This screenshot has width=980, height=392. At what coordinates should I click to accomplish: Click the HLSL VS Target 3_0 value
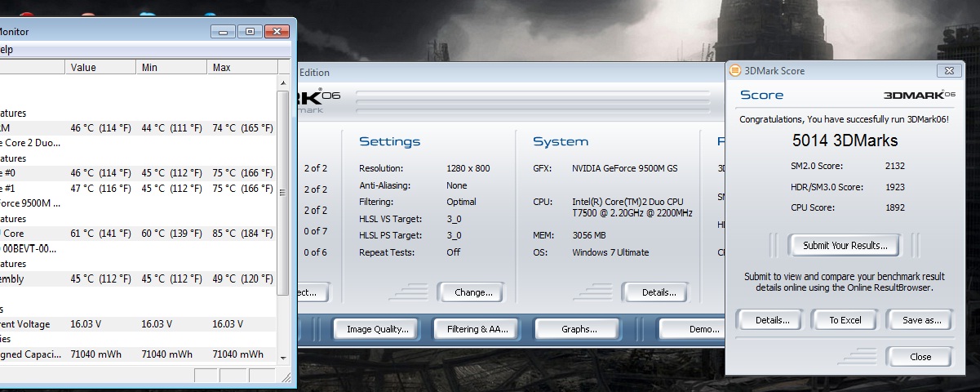454,219
